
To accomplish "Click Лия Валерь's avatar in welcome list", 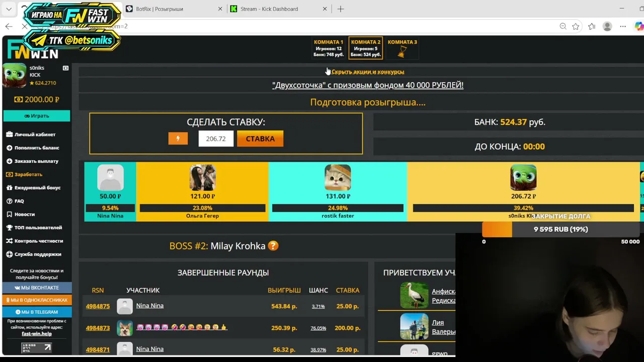I will coord(414,326).
